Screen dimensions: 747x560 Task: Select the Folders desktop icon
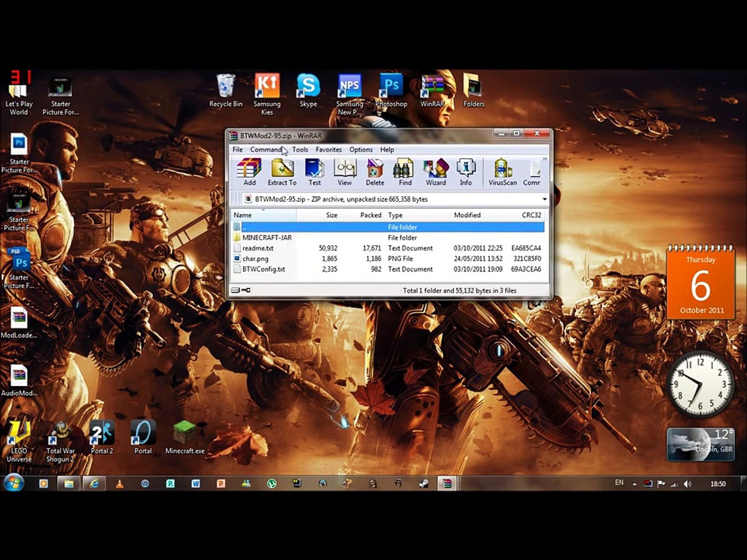coord(474,91)
